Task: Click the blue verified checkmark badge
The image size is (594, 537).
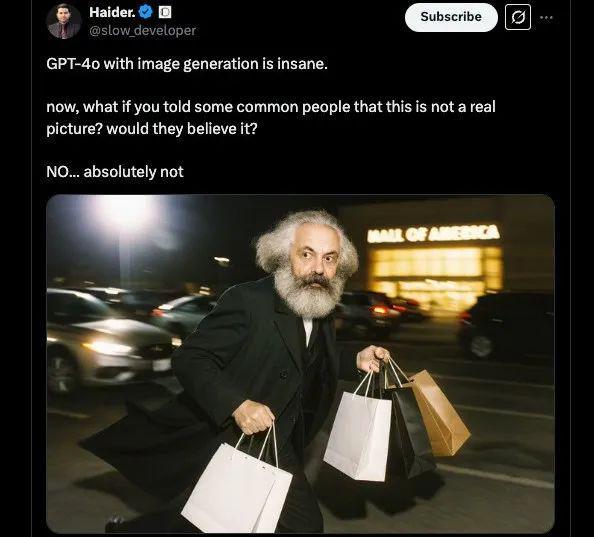Action: coord(146,12)
